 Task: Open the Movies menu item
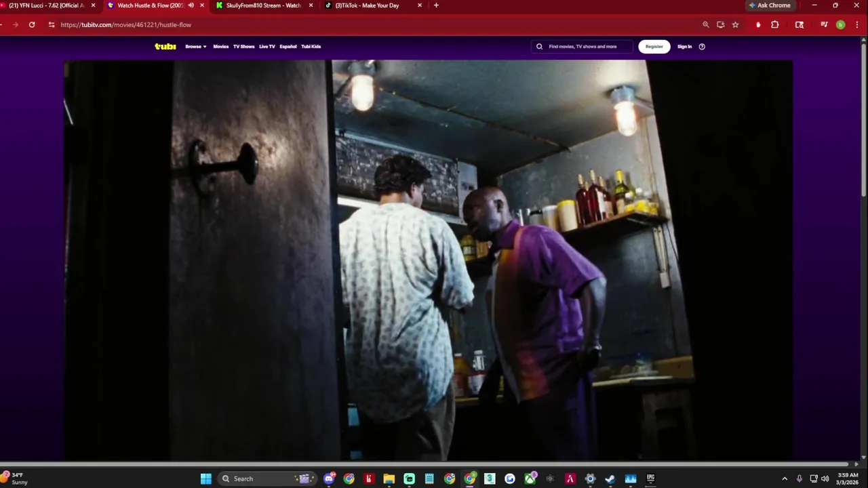pos(221,47)
